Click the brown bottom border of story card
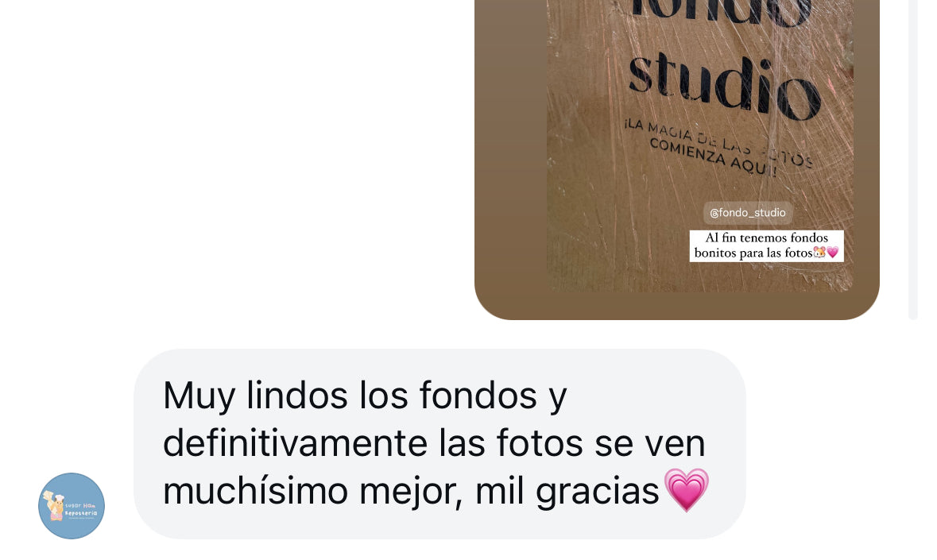This screenshot has width=937, height=560. coord(676,306)
